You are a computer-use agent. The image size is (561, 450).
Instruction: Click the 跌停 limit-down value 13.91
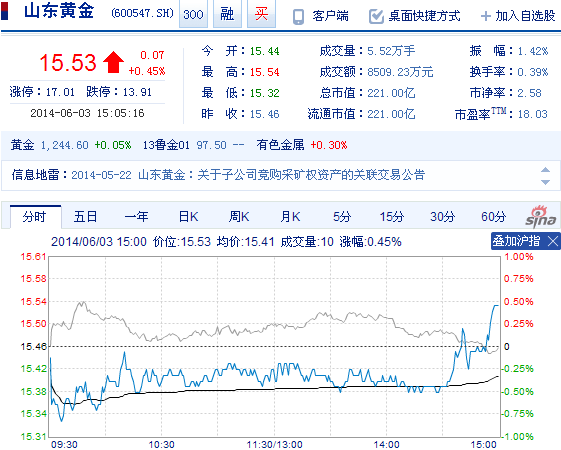click(x=137, y=92)
